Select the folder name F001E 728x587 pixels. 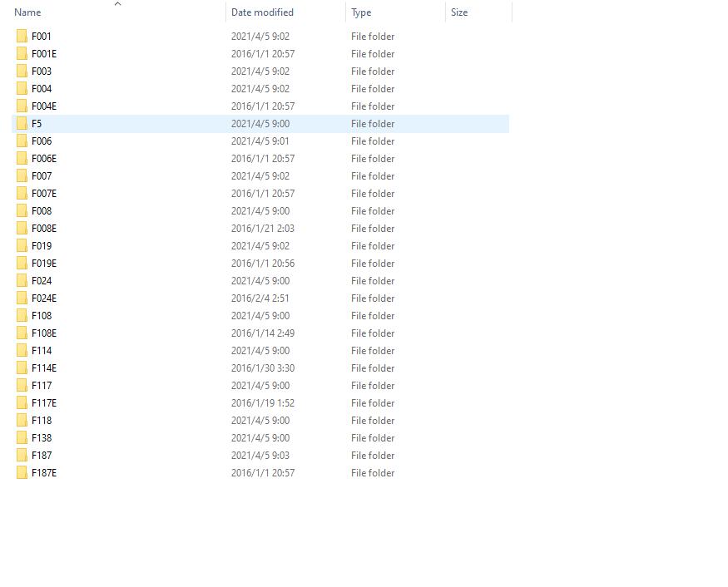44,54
